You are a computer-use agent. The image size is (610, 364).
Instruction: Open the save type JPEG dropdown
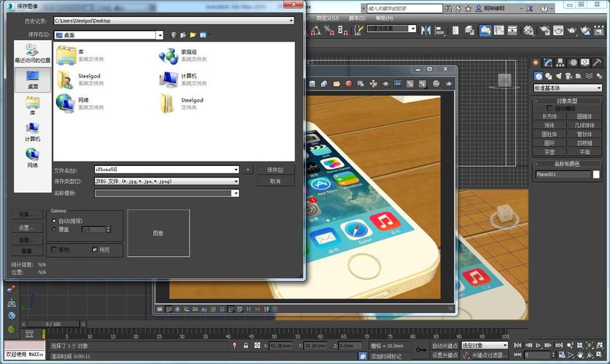pos(235,181)
